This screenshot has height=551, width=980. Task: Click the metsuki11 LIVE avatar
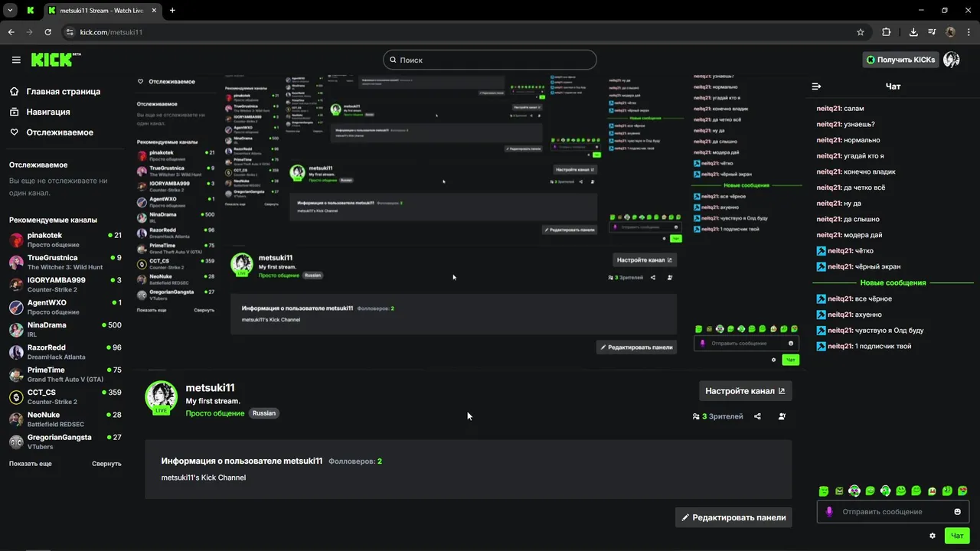coord(161,397)
